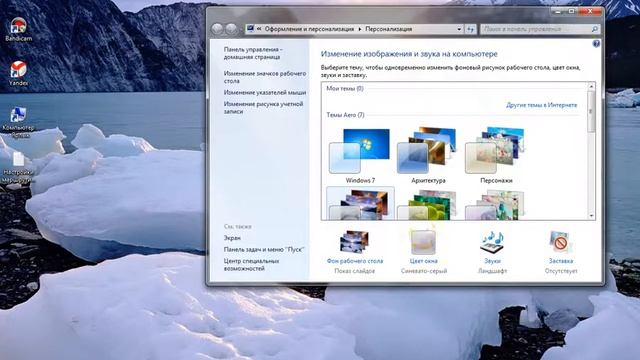640x360 pixels.
Task: Select the Персонажи theme
Action: pos(496,156)
